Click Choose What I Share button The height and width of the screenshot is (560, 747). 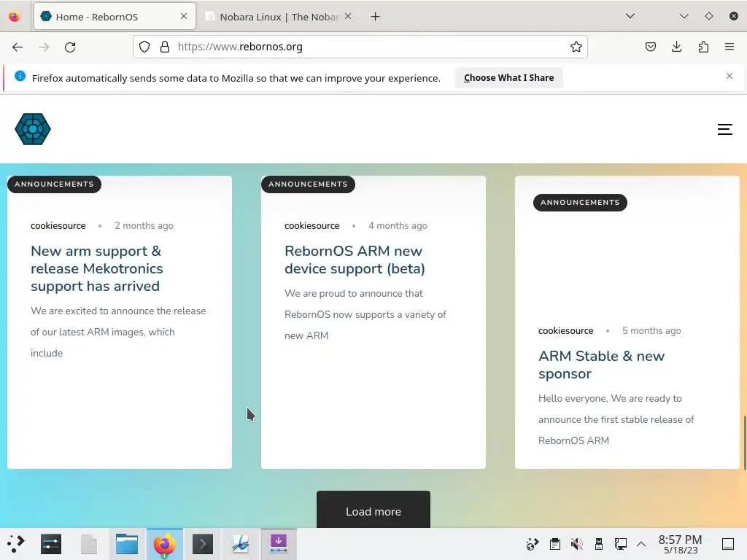(508, 77)
